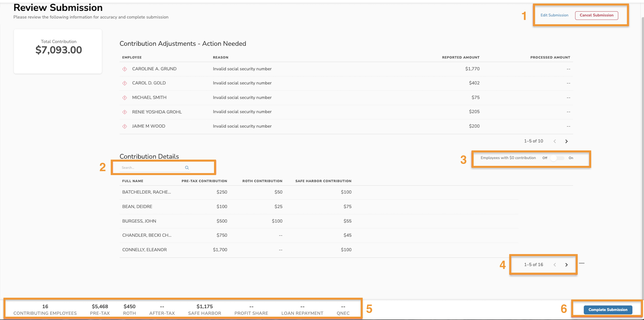
Task: Click the warning icon for Jaime M Wood
Action: coord(125,126)
